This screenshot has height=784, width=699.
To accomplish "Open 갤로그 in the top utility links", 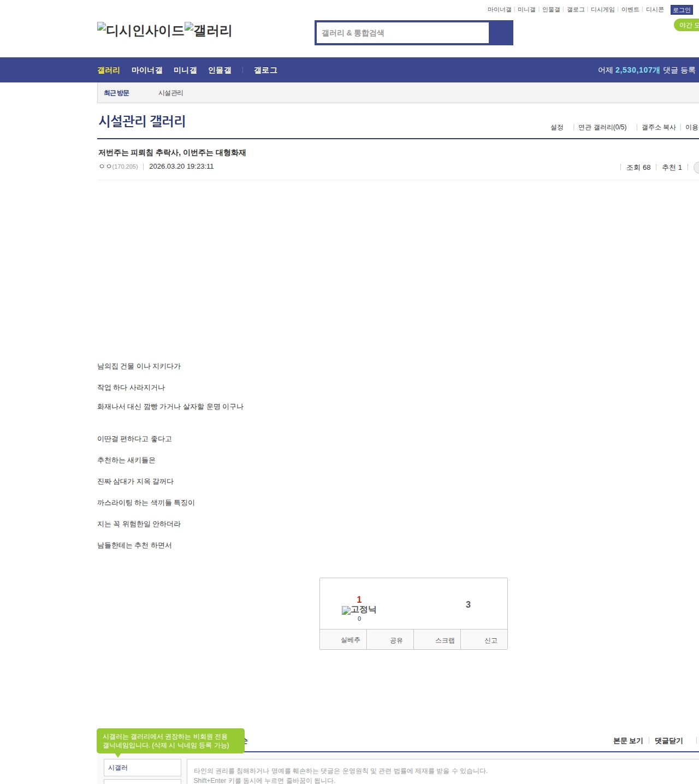I will pyautogui.click(x=576, y=10).
